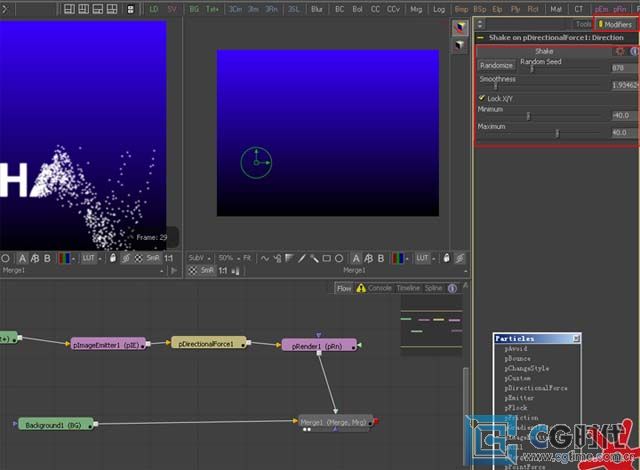Adjust the Smoothness slider
640x470 pixels.
coord(495,86)
